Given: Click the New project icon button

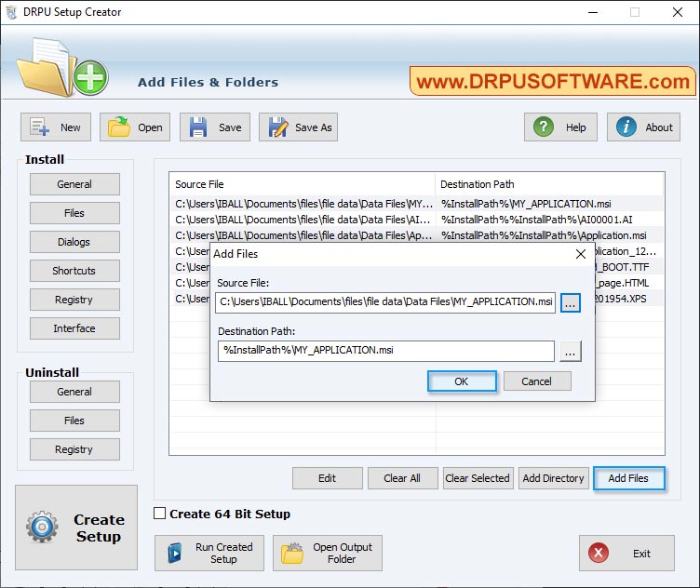Looking at the screenshot, I should point(39,127).
